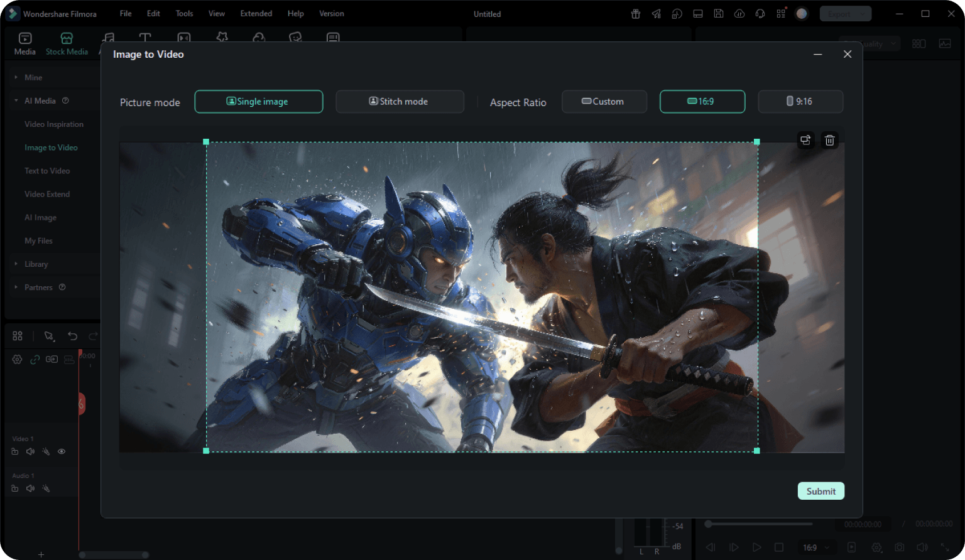Viewport: 965px width, 560px height.
Task: Click the cloud upload icon
Action: 739,14
